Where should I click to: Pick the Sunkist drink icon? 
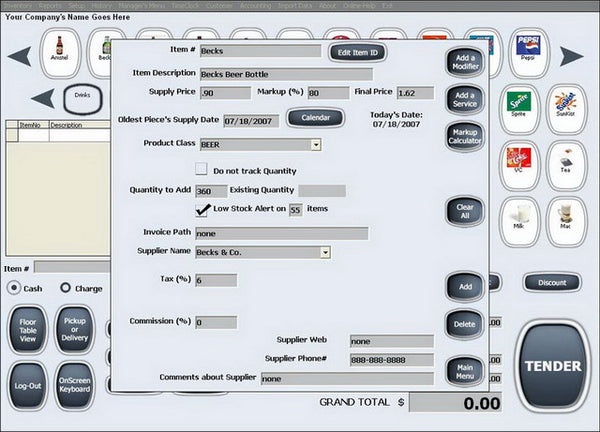point(566,109)
